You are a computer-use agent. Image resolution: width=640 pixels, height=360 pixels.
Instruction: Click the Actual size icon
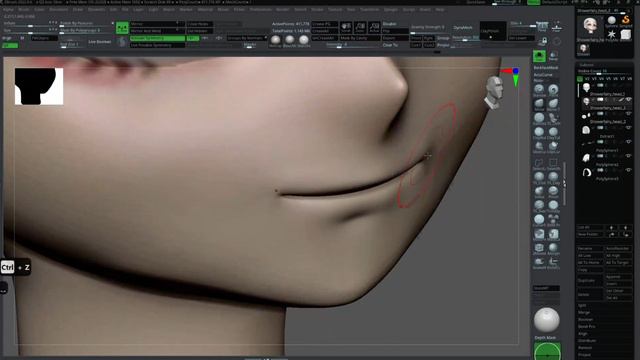click(374, 27)
